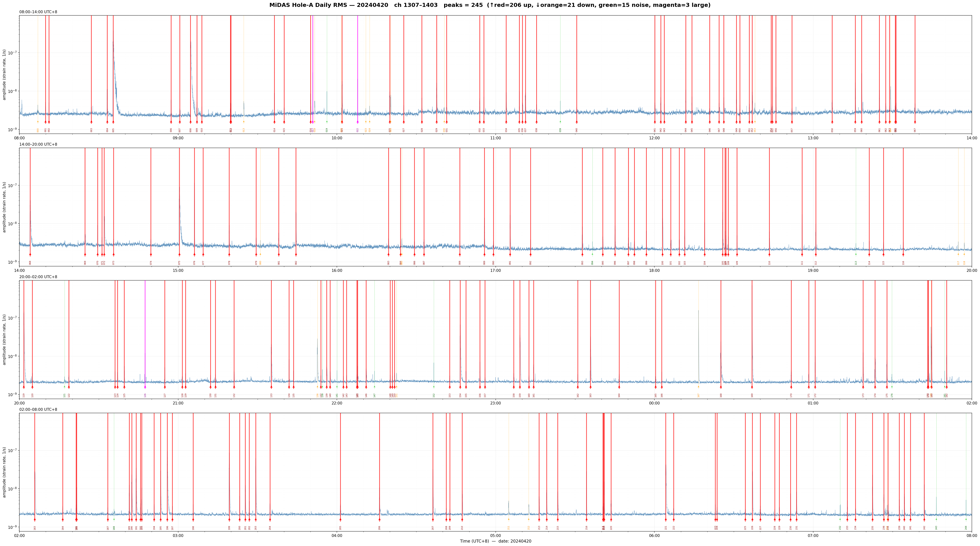Click the red peak marker labeled 088

(x=460, y=254)
